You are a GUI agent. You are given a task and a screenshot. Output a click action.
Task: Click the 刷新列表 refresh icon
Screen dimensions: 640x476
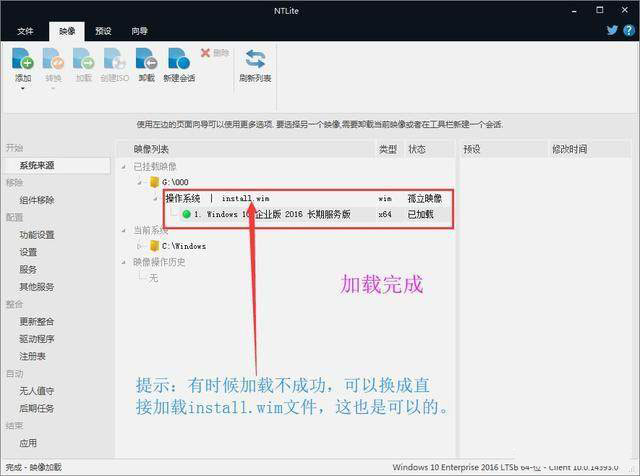tap(255, 60)
